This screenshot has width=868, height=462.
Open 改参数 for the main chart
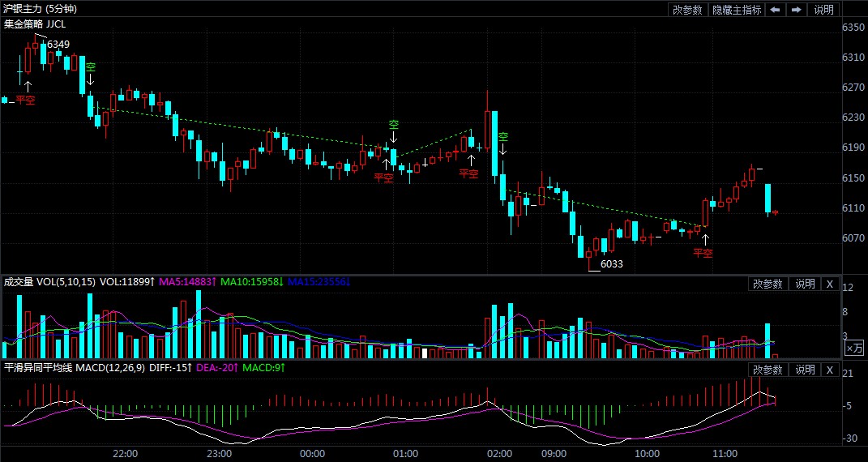pyautogui.click(x=687, y=10)
